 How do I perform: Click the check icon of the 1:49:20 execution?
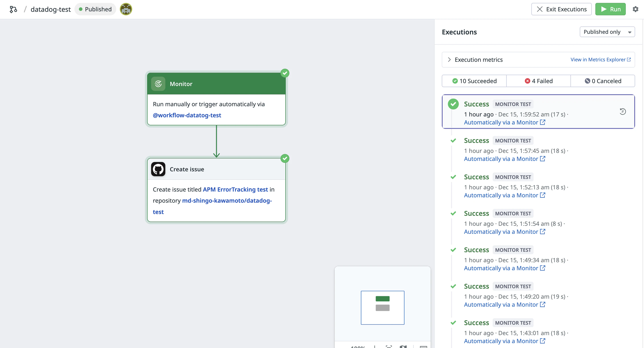point(453,286)
